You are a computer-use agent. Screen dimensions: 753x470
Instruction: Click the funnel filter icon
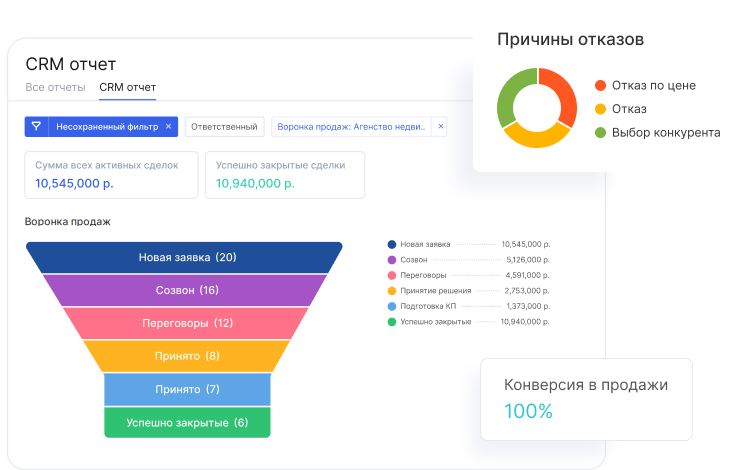coord(36,127)
